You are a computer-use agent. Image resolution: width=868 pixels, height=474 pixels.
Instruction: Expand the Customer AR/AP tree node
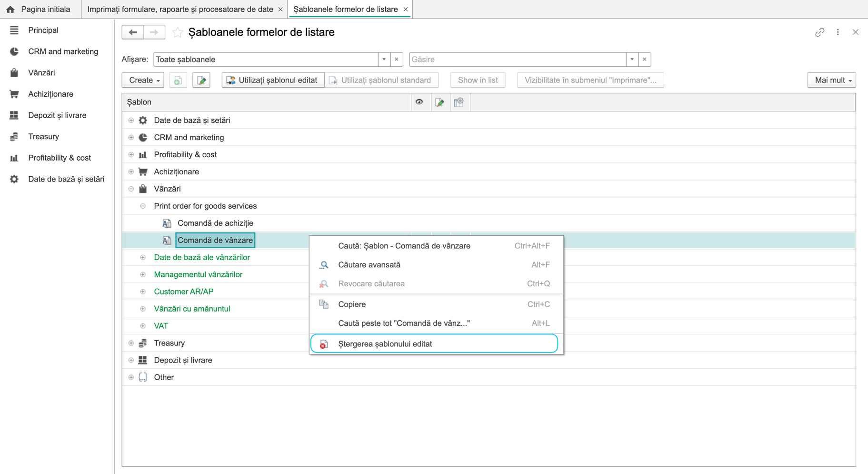pyautogui.click(x=143, y=292)
